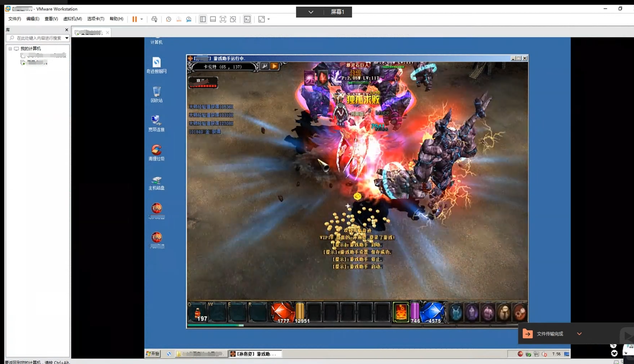Open the stretch display dropdown arrow
Screen dimensions: 634x364
tap(269, 19)
